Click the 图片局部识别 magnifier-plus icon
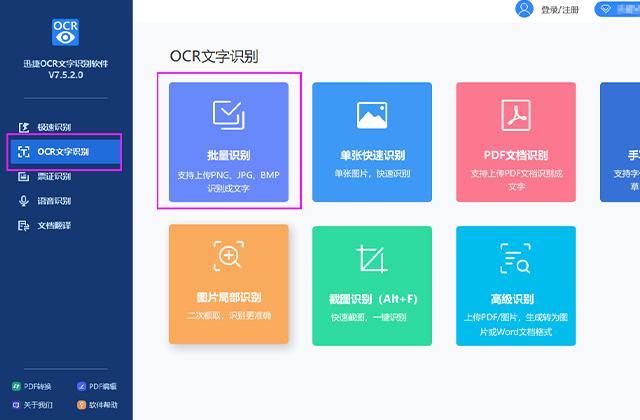 [x=229, y=256]
